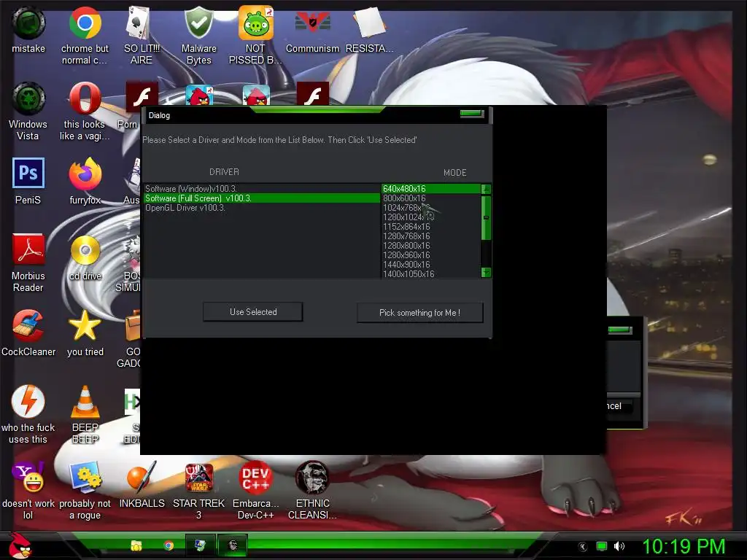Launch the 'BEEP BEEP' VLC cone icon
The width and height of the screenshot is (747, 560).
click(x=85, y=402)
